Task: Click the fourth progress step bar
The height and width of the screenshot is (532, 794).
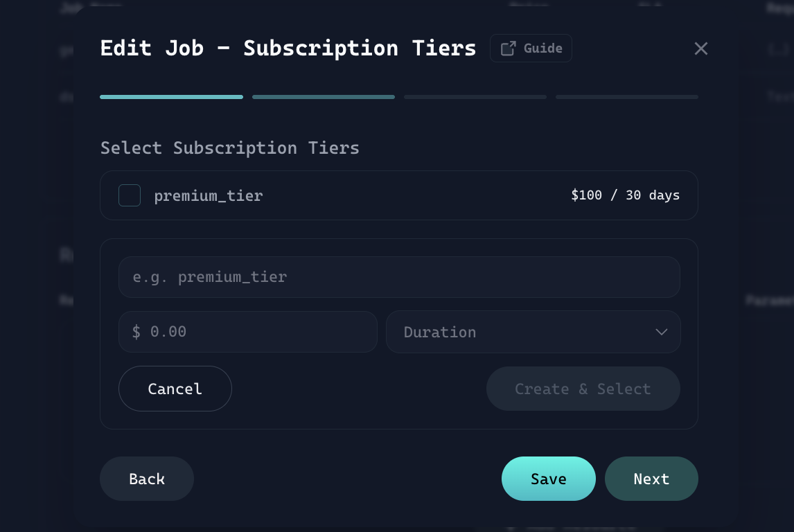Action: pyautogui.click(x=627, y=97)
